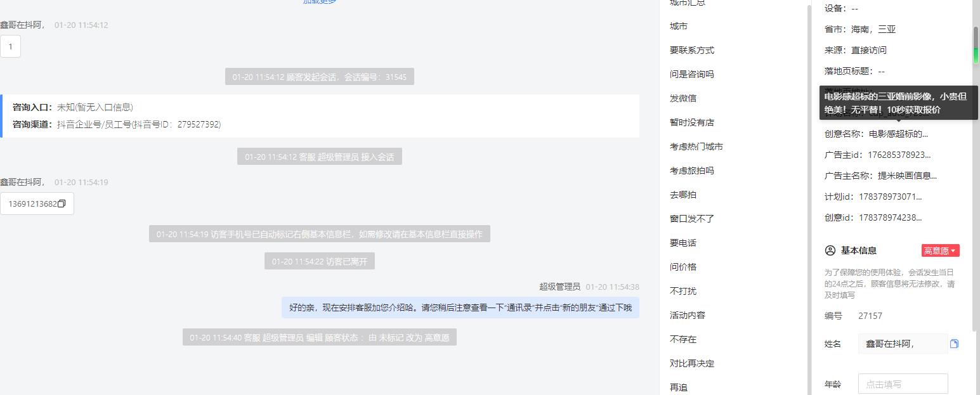The width and height of the screenshot is (980, 395).
Task: Click the 年龄 input field
Action: tap(903, 384)
